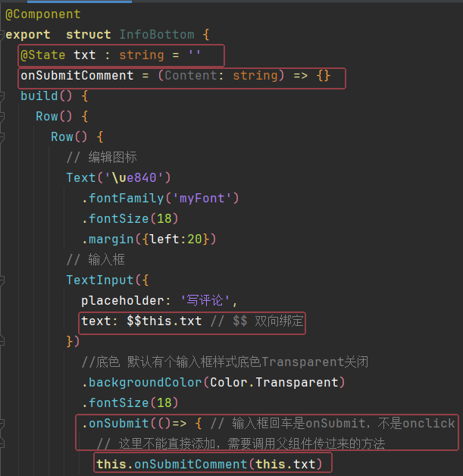Click the // 输入框 comment
The width and height of the screenshot is (463, 476).
tap(95, 260)
